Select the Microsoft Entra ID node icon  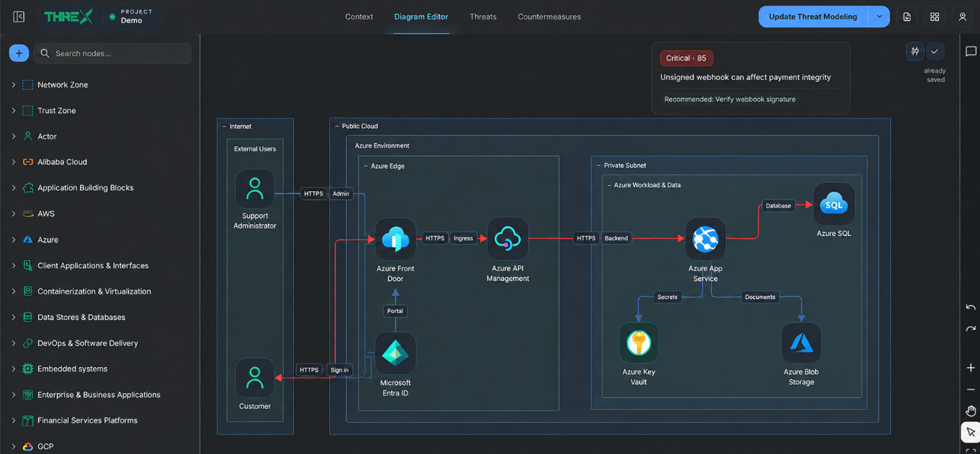395,353
